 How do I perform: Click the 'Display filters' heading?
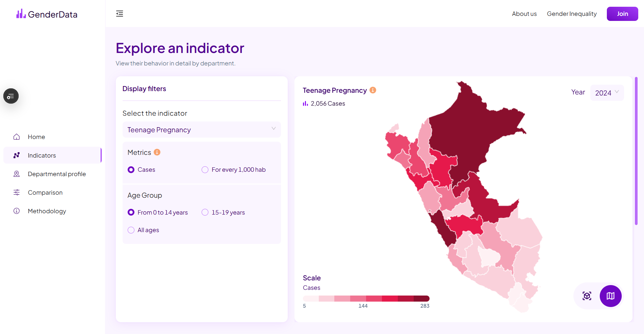(144, 89)
